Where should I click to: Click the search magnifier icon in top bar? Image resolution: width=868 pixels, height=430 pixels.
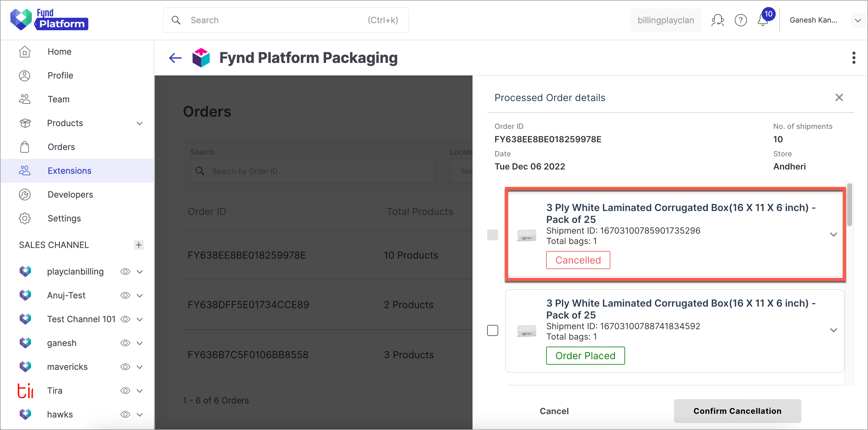[176, 20]
